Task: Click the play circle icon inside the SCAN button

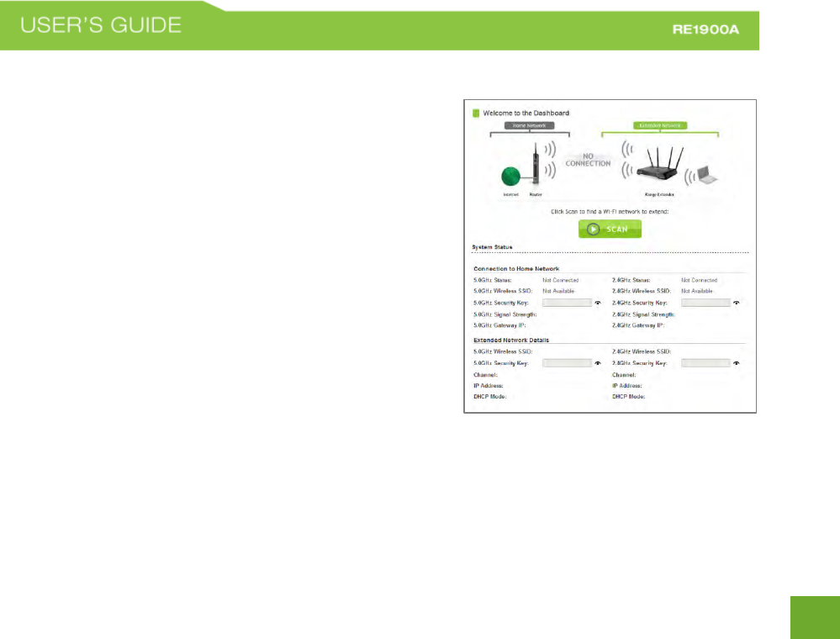Action: coord(593,229)
